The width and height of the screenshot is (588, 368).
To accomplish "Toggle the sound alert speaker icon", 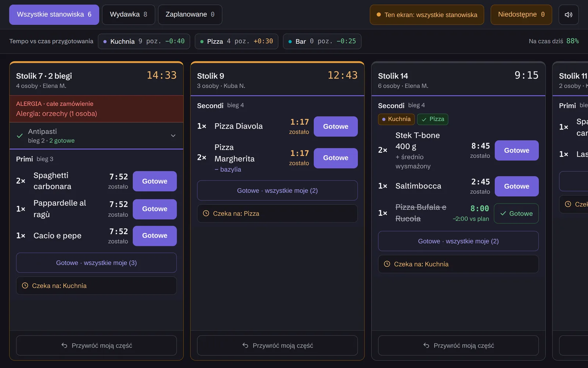I will coord(569,15).
